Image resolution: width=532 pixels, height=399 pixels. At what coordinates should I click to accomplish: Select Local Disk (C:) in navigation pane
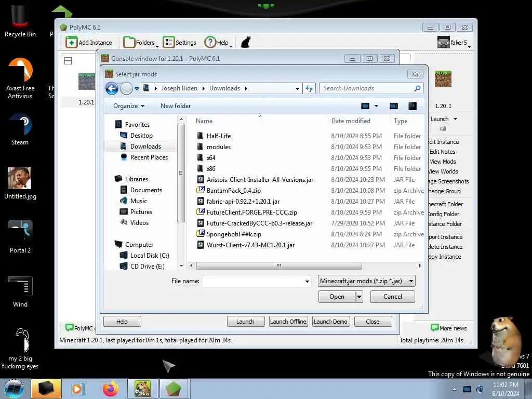pyautogui.click(x=149, y=256)
